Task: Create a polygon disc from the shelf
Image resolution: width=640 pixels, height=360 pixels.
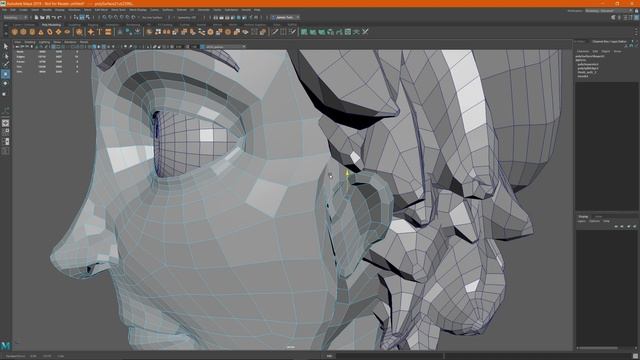Action: click(x=67, y=31)
